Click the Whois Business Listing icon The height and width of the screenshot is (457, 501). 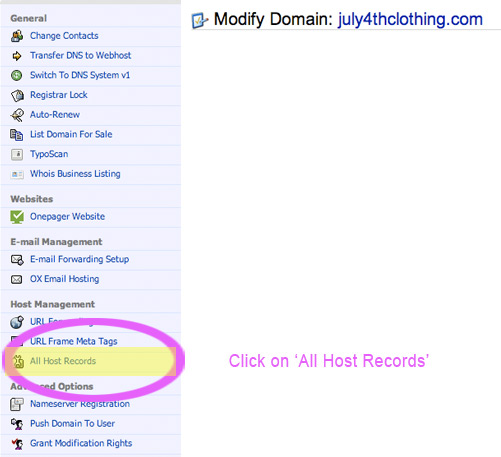point(17,174)
